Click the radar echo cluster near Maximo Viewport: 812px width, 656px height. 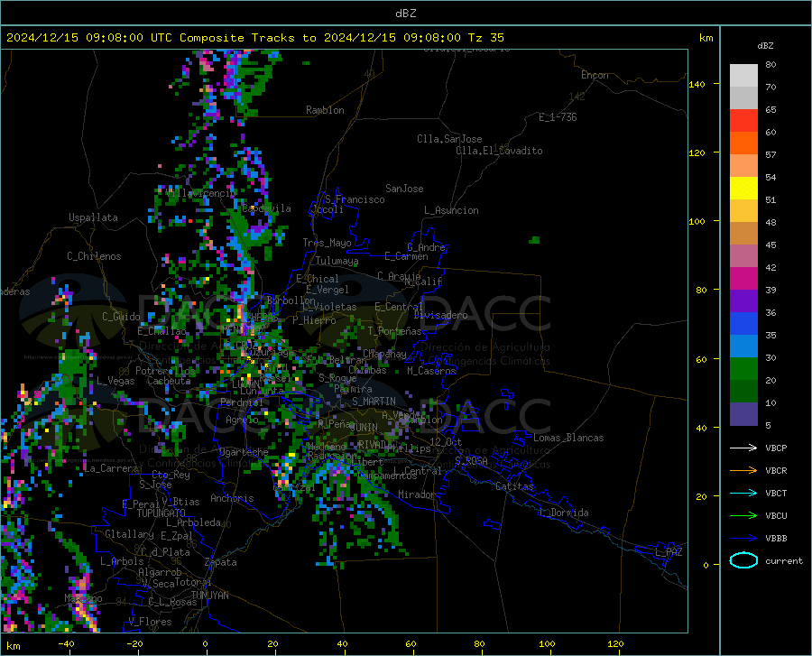click(x=82, y=601)
